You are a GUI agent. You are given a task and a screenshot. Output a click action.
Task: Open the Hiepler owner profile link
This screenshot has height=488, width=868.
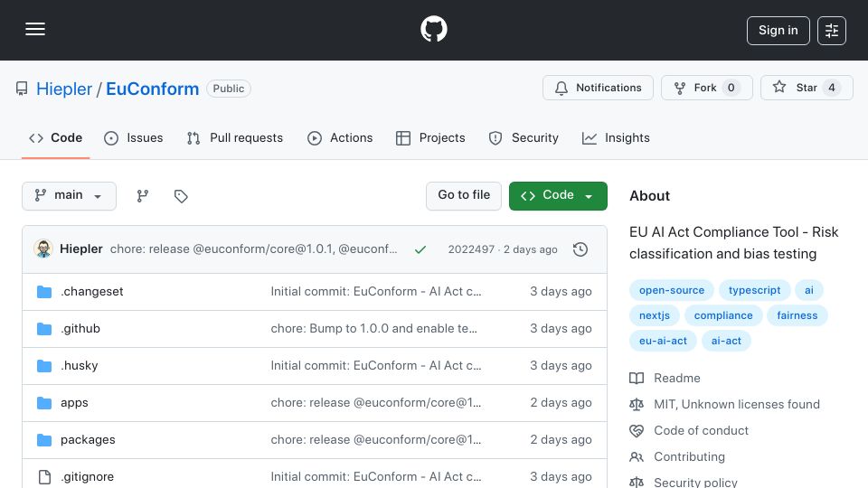[64, 89]
